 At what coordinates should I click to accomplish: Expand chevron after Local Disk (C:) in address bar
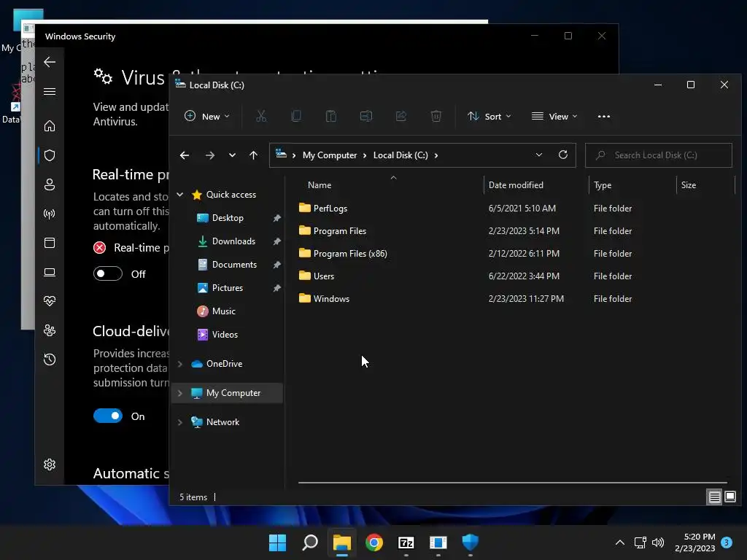click(x=436, y=155)
